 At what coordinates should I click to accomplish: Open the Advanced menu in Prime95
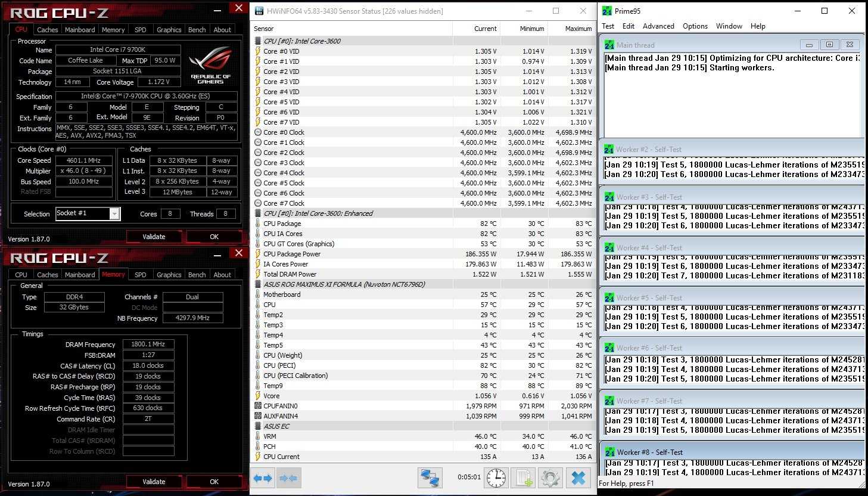658,26
